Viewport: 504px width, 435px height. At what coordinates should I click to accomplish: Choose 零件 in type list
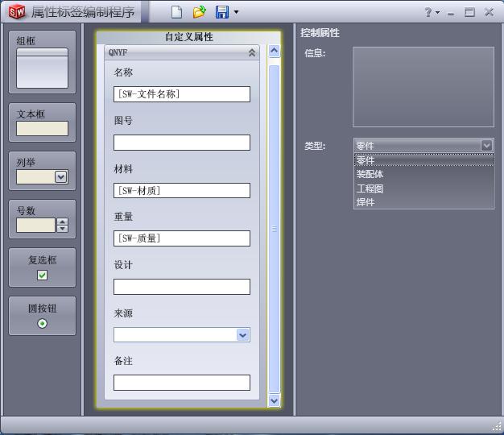click(x=424, y=160)
